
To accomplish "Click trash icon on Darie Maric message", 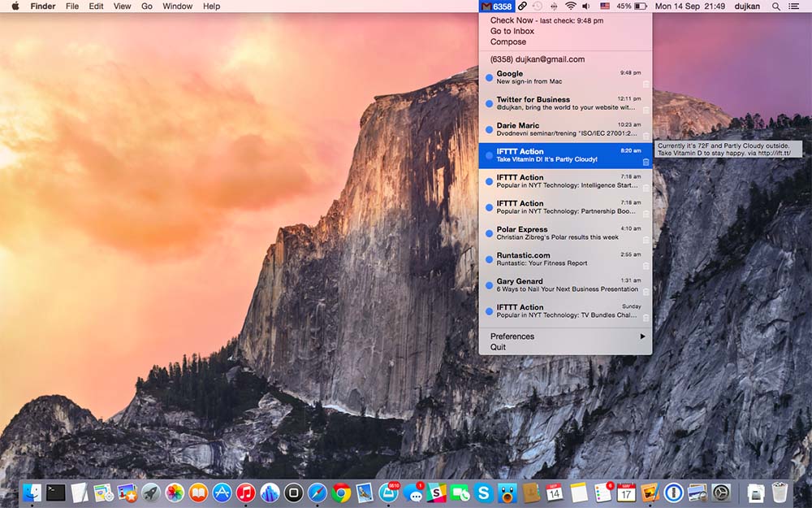I will (646, 136).
